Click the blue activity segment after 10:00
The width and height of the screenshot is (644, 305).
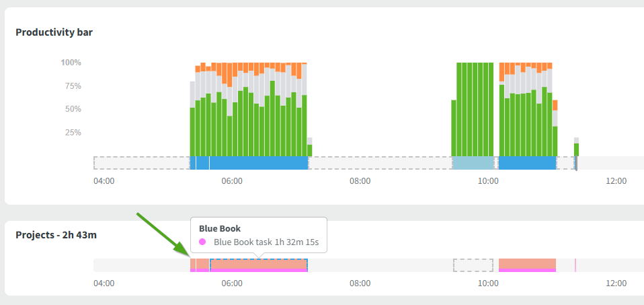click(527, 163)
